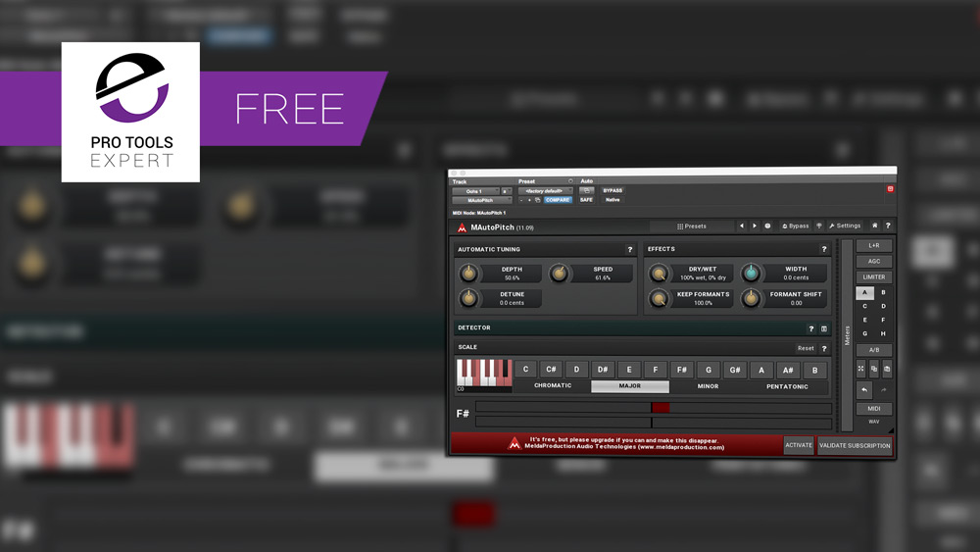The width and height of the screenshot is (980, 552).
Task: Open the Settings button
Action: click(x=845, y=226)
